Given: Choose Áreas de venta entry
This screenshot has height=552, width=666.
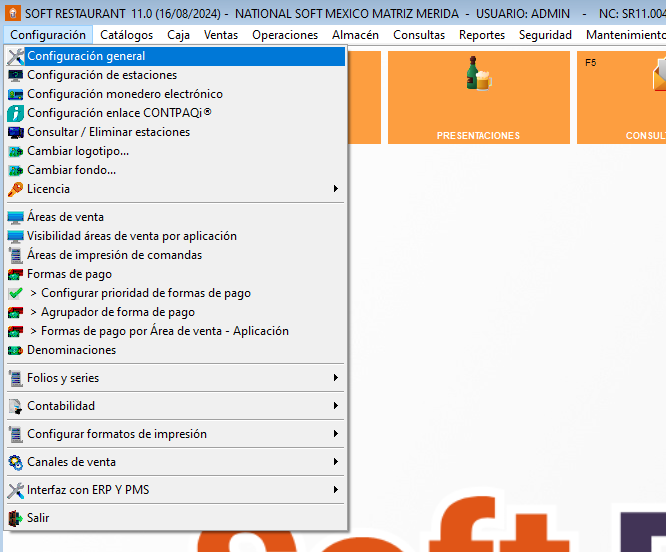Looking at the screenshot, I should coord(176,217).
